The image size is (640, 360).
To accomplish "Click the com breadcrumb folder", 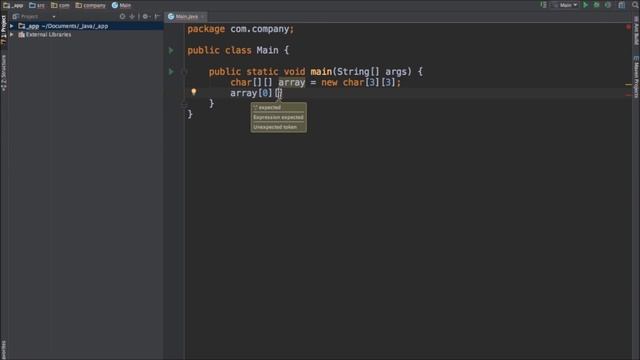I will pyautogui.click(x=60, y=5).
